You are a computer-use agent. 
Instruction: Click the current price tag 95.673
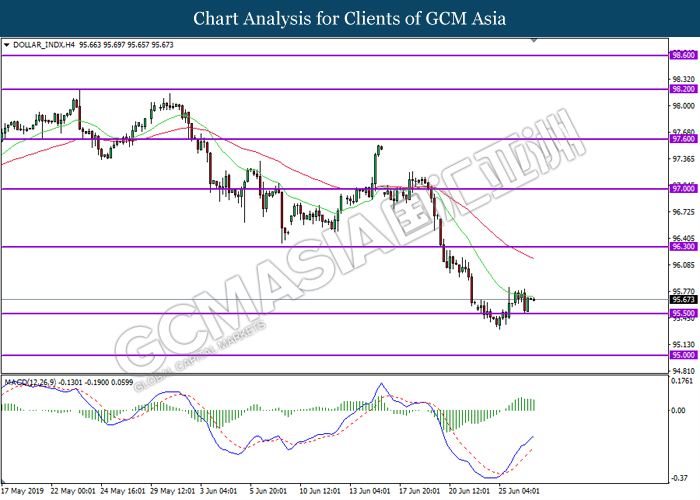(x=683, y=300)
